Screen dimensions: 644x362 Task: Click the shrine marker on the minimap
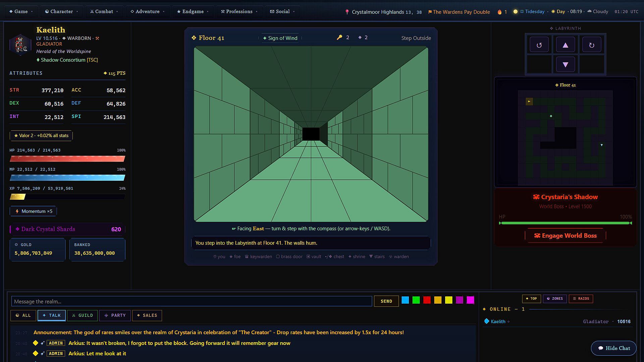click(551, 116)
